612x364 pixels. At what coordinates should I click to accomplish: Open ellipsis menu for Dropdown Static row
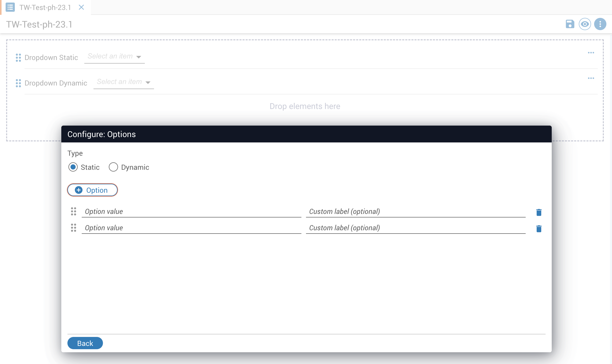(x=591, y=53)
